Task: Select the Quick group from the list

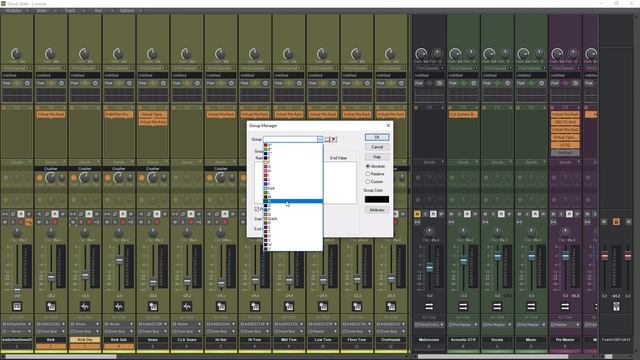Action: click(293, 218)
